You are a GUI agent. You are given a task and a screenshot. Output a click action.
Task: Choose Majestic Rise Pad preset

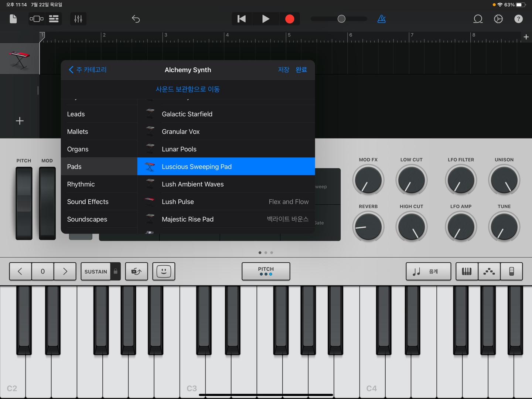pos(226,219)
